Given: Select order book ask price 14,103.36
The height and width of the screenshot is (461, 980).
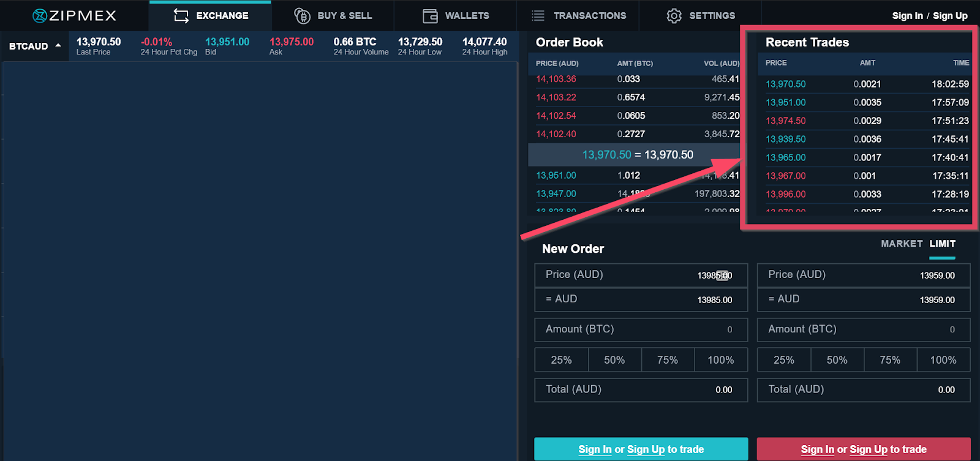Looking at the screenshot, I should click(x=556, y=79).
